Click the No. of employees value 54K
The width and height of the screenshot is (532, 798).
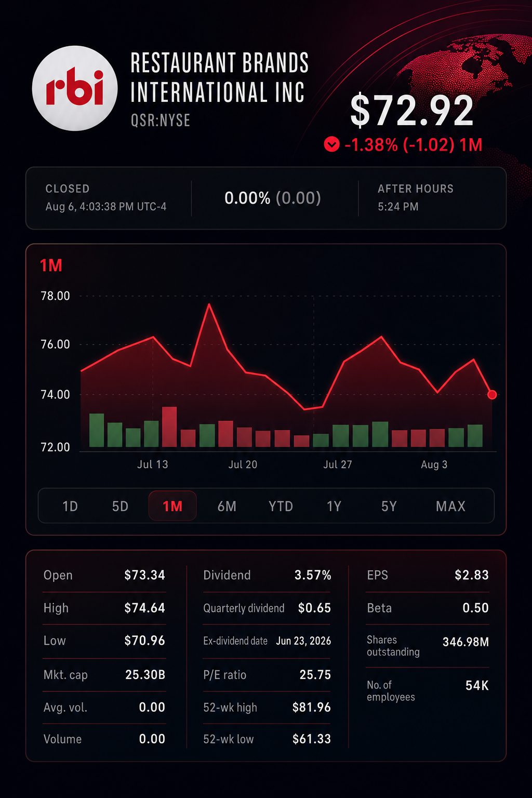[x=477, y=686]
